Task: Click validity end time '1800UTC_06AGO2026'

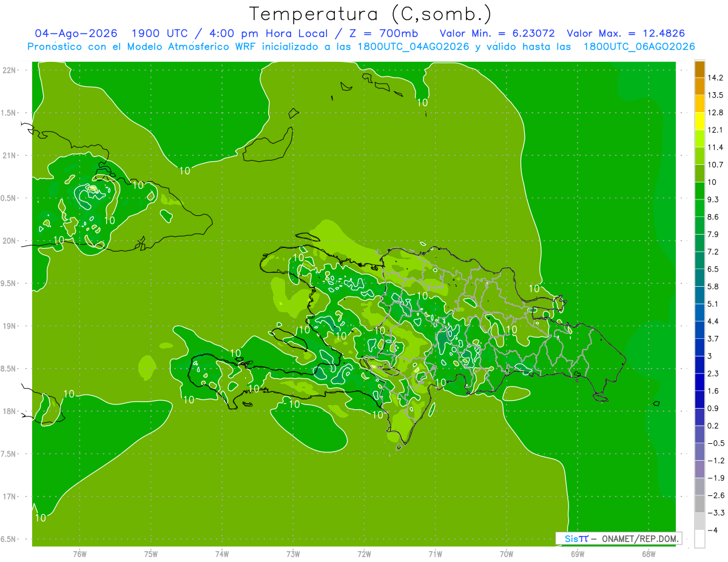Action: [x=639, y=47]
